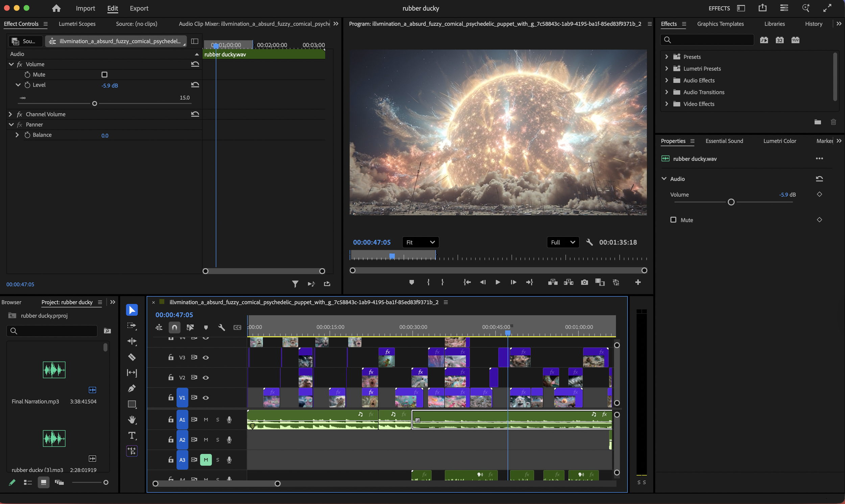Expand the Audio Effects folder

(667, 80)
